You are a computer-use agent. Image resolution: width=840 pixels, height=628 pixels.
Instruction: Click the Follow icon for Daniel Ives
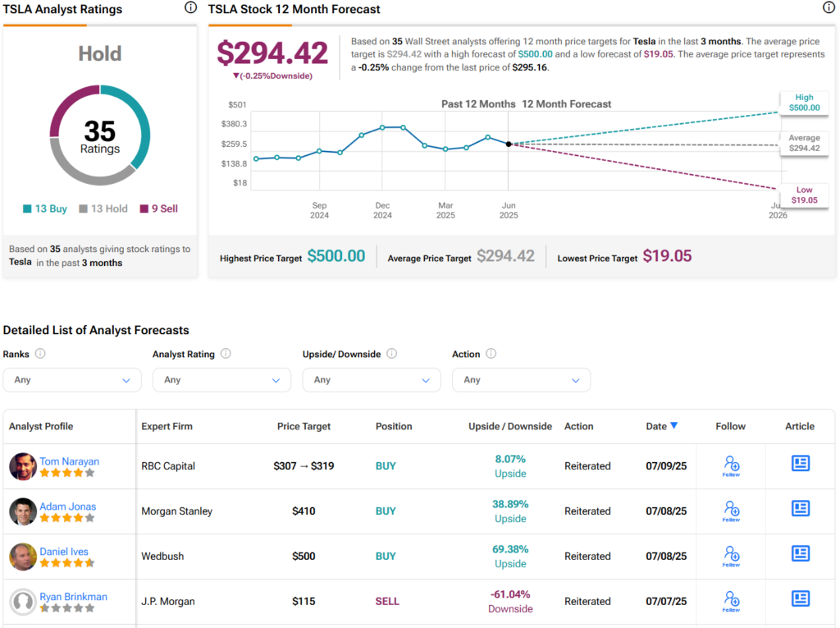pyautogui.click(x=731, y=555)
